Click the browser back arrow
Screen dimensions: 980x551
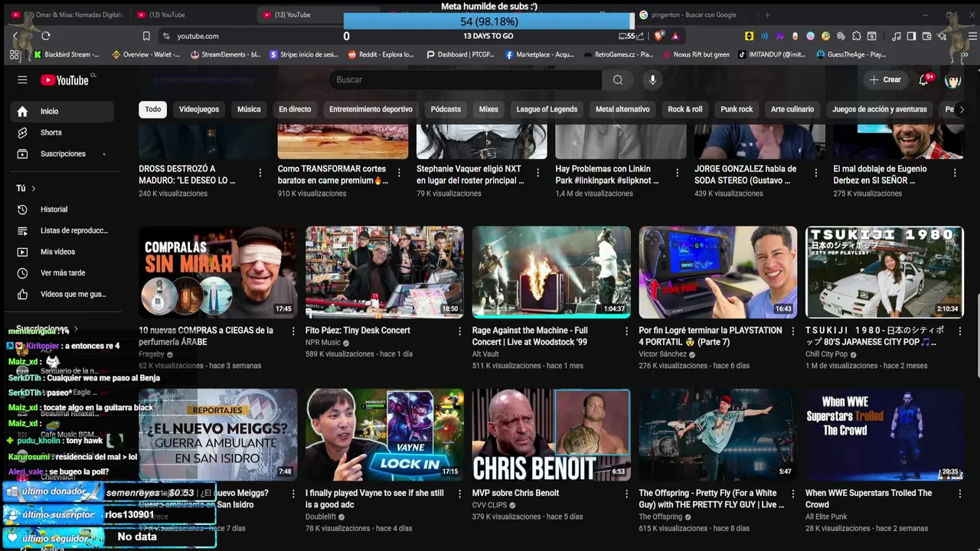point(15,36)
